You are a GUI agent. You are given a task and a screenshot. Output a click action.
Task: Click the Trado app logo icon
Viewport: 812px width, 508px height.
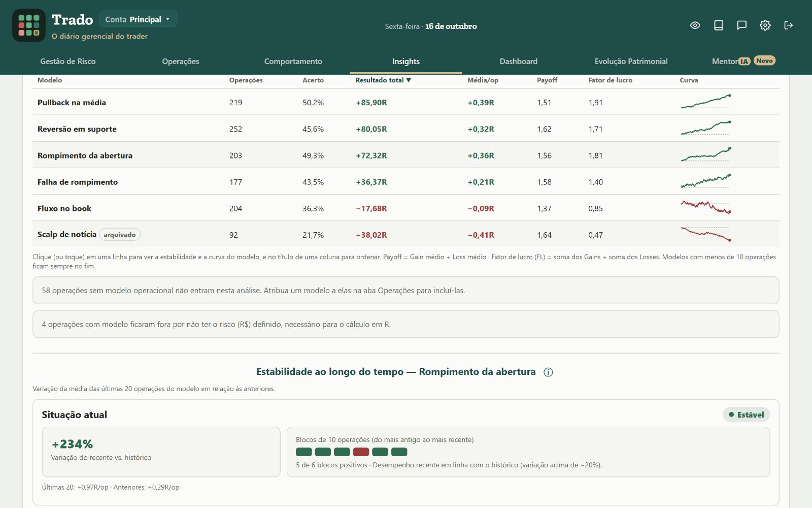(x=29, y=25)
